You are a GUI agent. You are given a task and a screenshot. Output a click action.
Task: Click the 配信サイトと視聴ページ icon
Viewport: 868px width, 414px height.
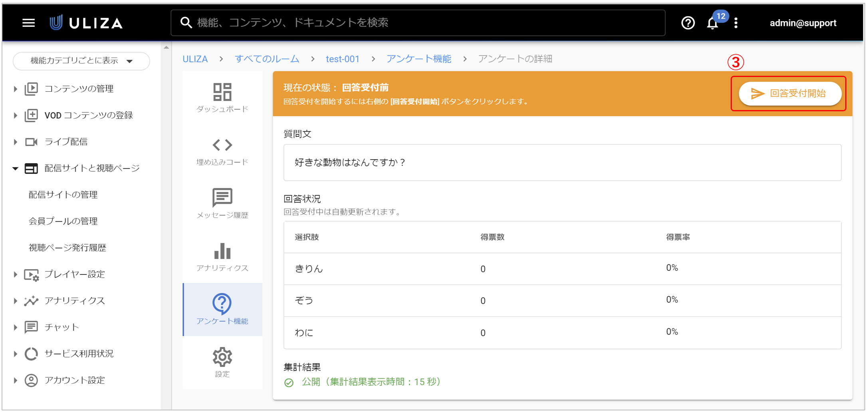[31, 168]
